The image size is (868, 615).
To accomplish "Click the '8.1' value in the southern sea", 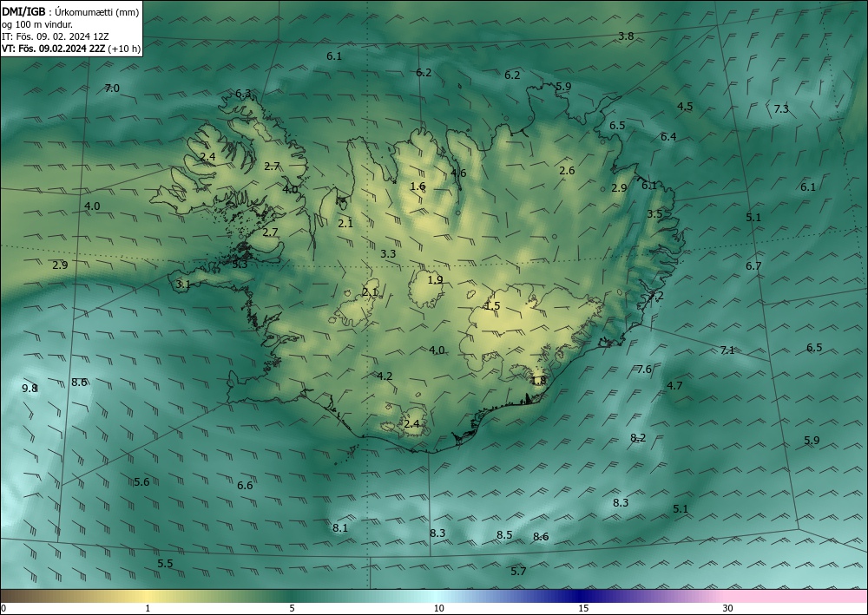I will [340, 527].
